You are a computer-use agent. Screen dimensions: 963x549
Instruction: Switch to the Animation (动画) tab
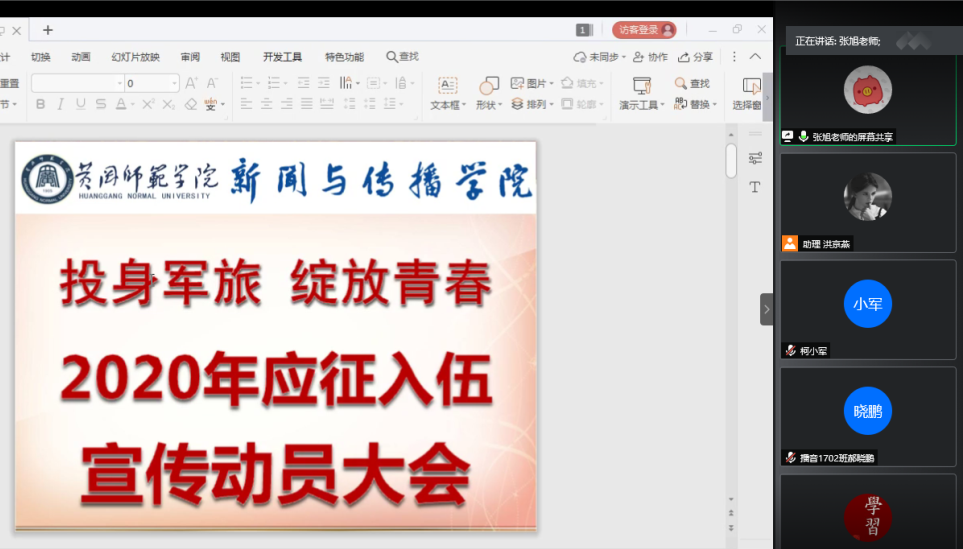(x=81, y=57)
